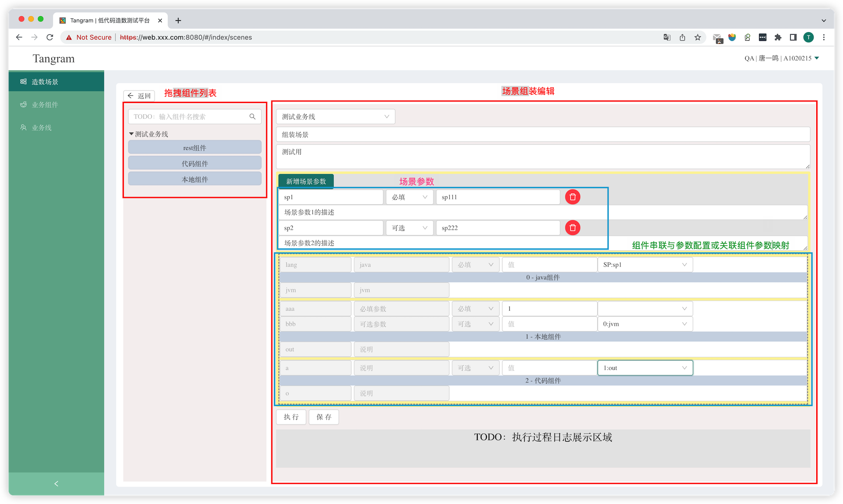This screenshot has height=504, width=843.
Task: Collapse the 测试业务线 tree node
Action: [131, 134]
